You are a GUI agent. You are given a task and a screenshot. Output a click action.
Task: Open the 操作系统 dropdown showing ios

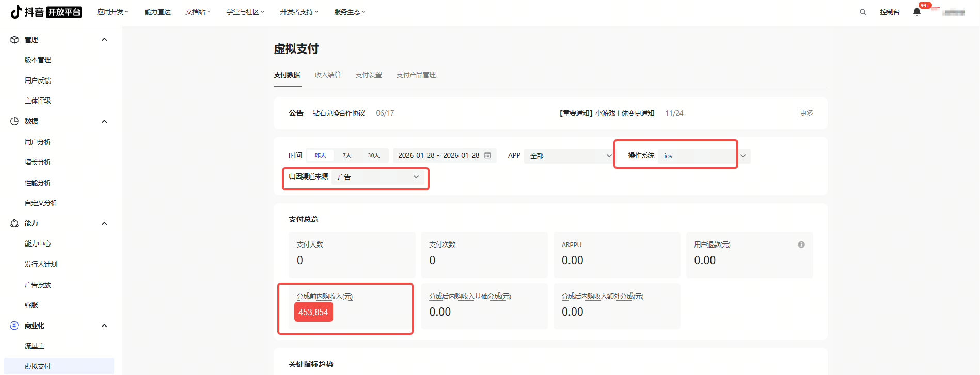(x=697, y=156)
